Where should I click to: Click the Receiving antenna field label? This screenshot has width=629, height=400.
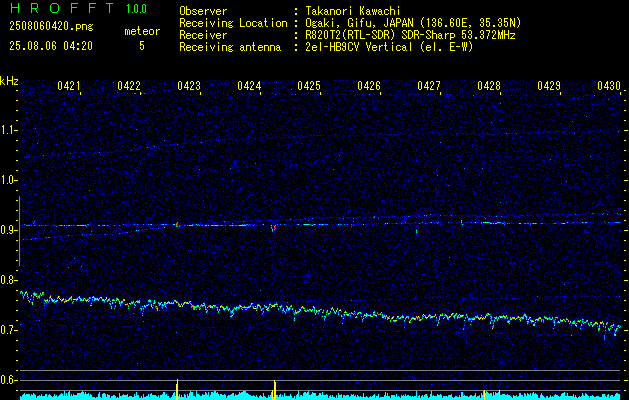click(230, 47)
